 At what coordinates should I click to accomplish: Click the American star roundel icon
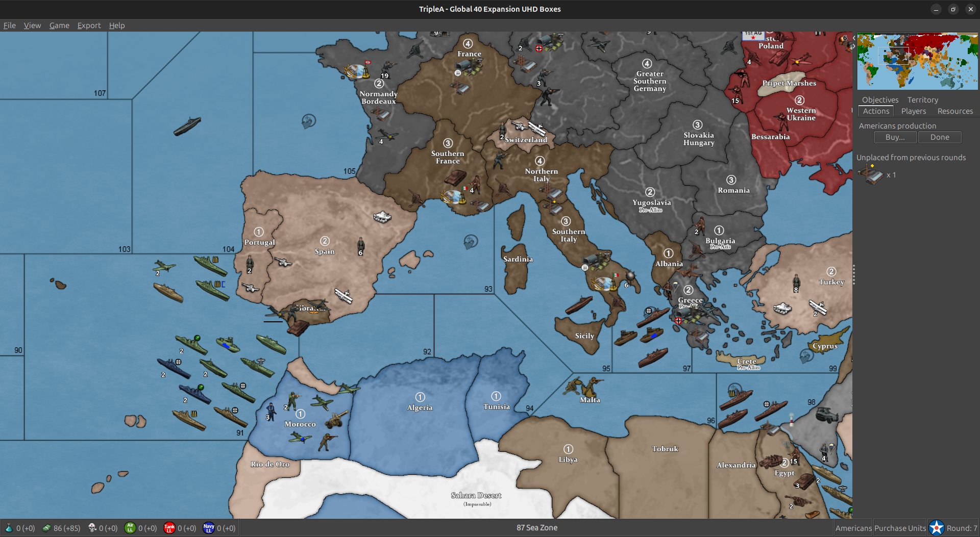[x=937, y=528]
